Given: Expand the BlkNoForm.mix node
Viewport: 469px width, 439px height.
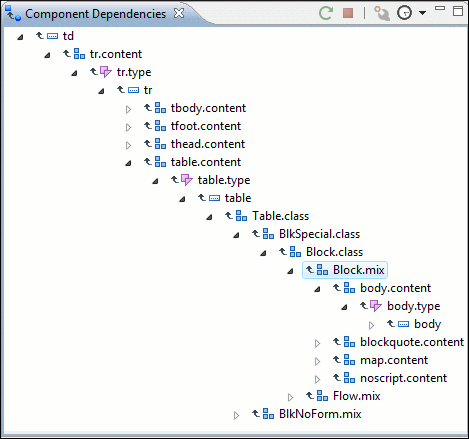Looking at the screenshot, I should tap(236, 415).
